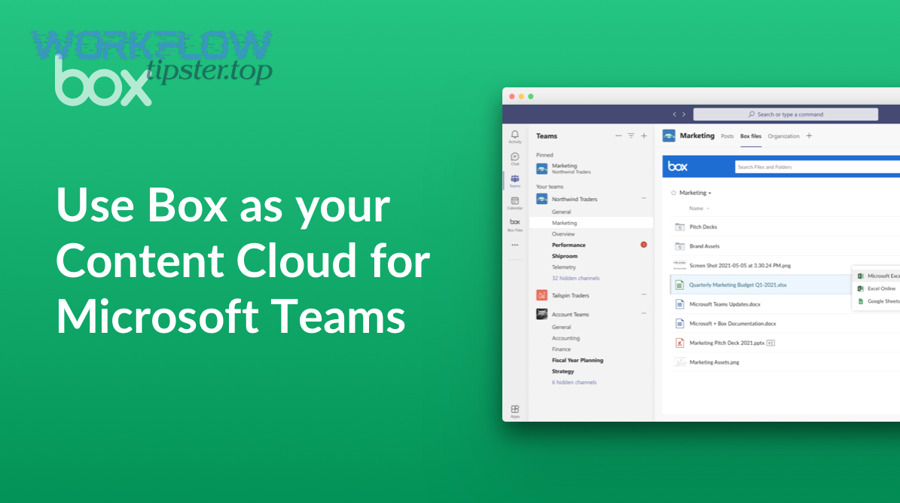Select the Teams sidebar icon
The image size is (900, 503).
(515, 181)
